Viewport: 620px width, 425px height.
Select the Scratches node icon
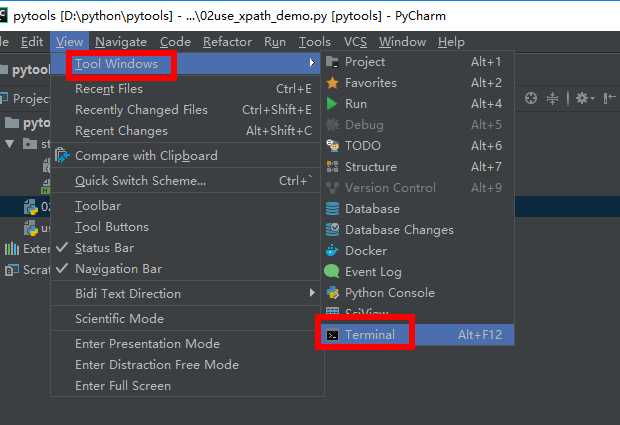tap(11, 270)
